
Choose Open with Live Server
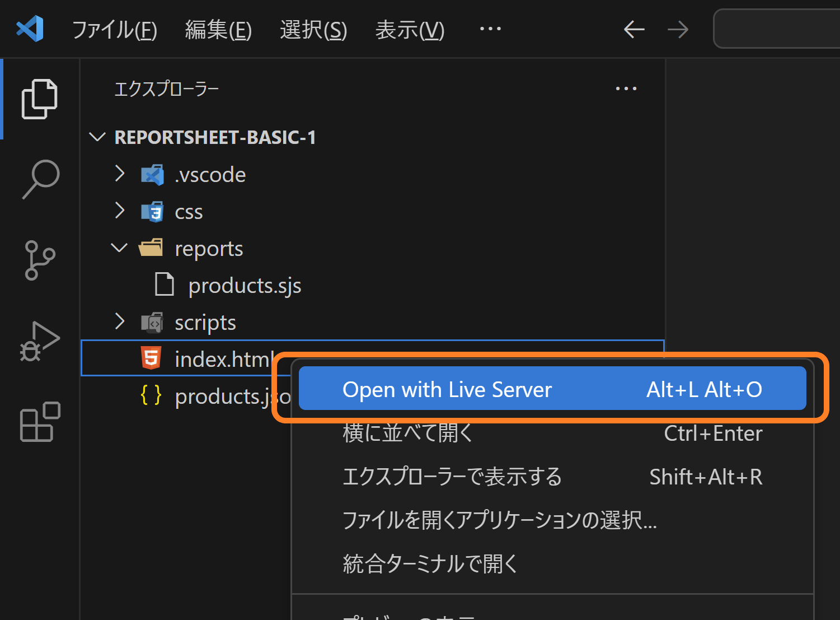click(x=552, y=389)
